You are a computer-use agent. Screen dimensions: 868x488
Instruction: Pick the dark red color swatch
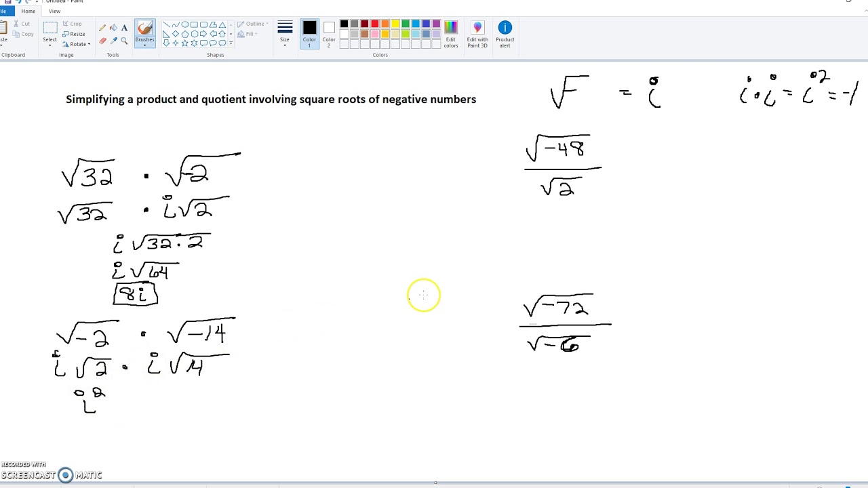[365, 24]
